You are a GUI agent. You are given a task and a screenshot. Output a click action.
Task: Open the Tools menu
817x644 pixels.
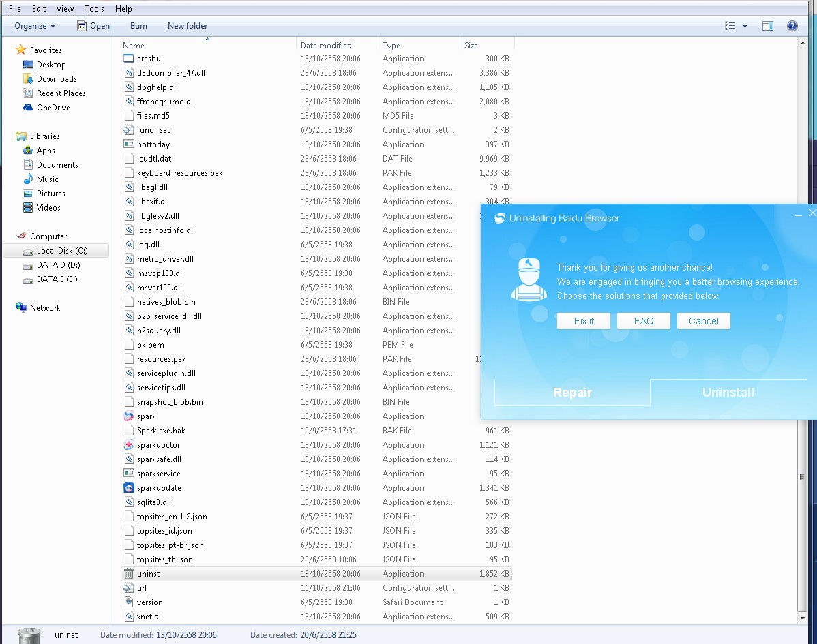(x=94, y=9)
